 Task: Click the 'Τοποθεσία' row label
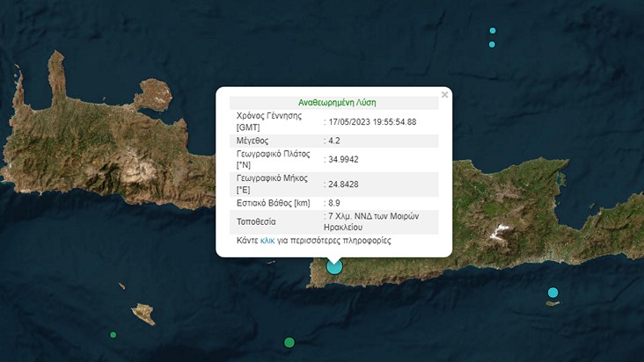pos(257,221)
